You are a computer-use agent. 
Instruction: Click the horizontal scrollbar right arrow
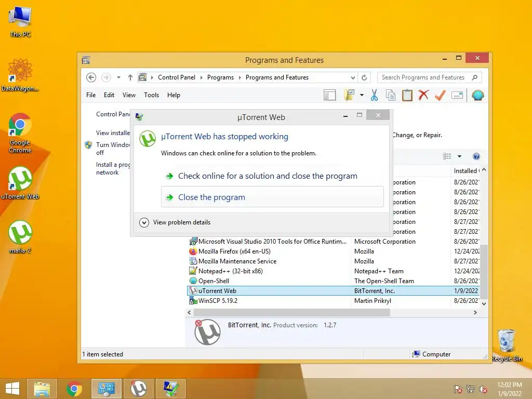pyautogui.click(x=475, y=312)
